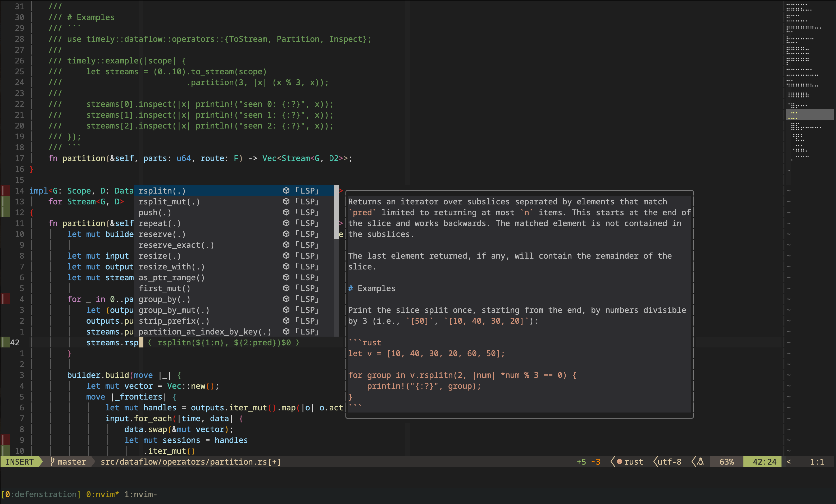Click the tmux window 0:nvim* tab
The image size is (836, 504).
[102, 494]
